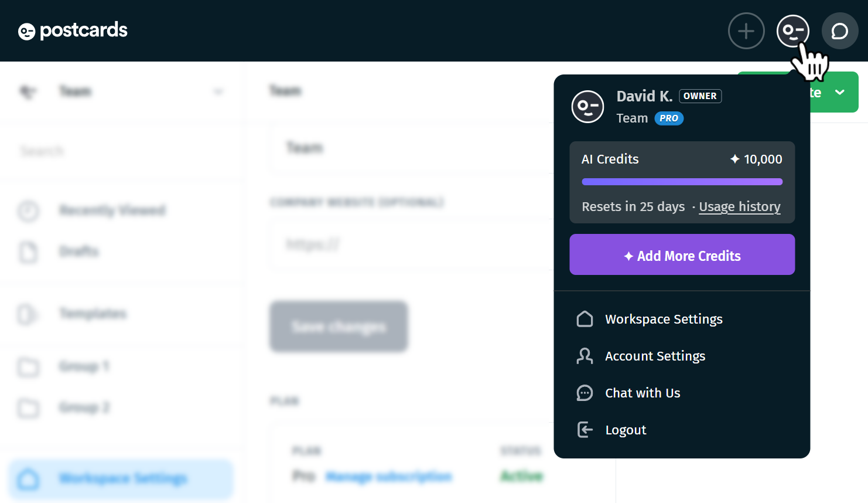Open the Usage history link
This screenshot has height=503, width=868.
pos(740,207)
